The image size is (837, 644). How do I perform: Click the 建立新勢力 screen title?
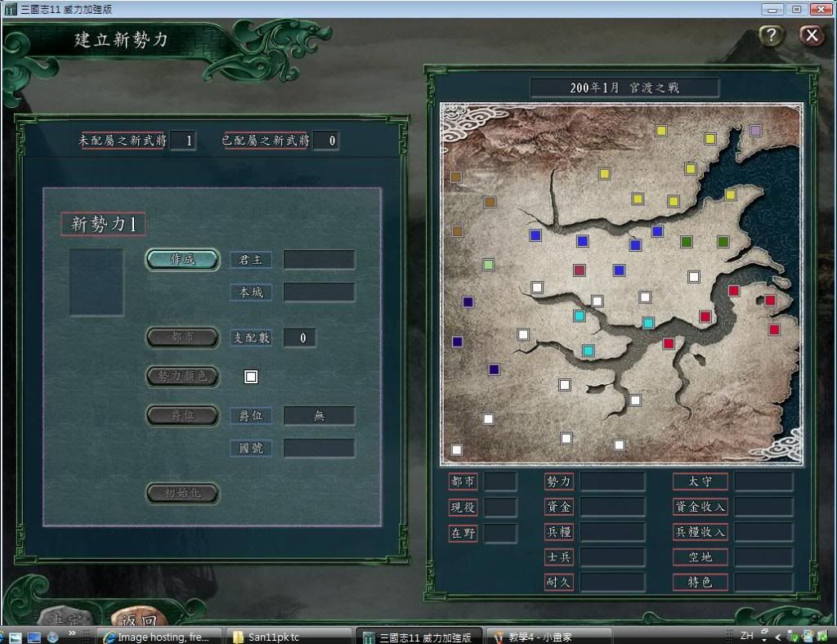point(121,39)
